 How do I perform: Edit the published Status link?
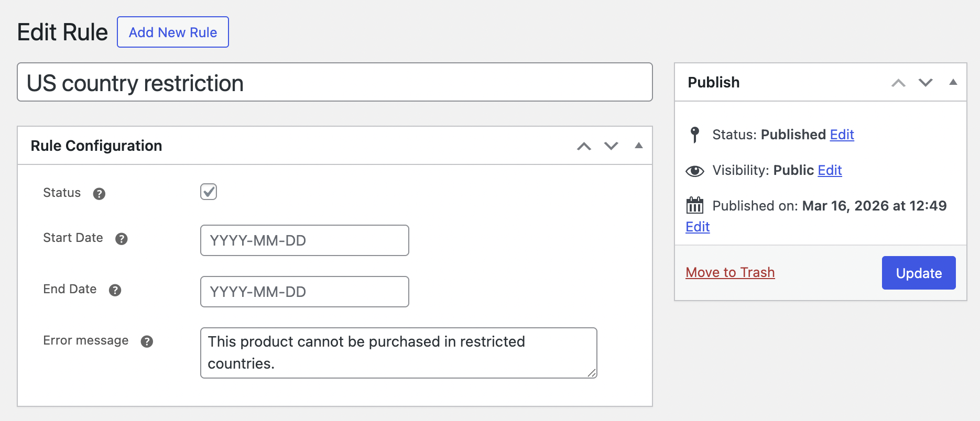pos(842,135)
